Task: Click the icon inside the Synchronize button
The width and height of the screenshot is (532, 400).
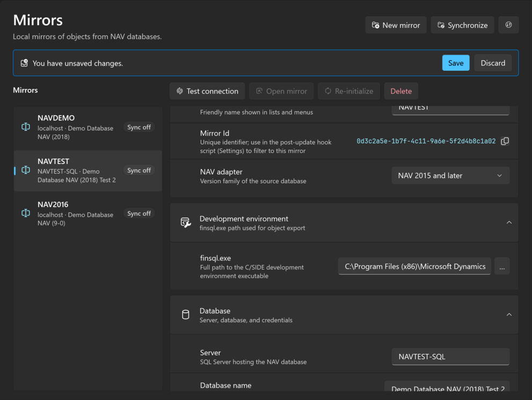Action: click(x=441, y=25)
